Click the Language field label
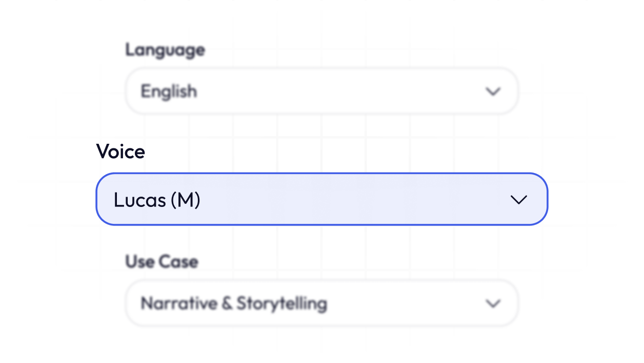 165,50
